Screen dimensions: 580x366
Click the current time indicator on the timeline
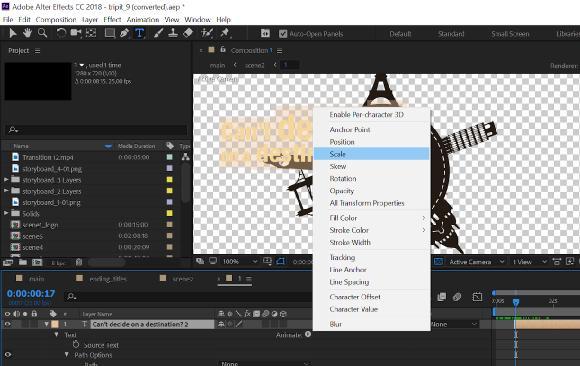[516, 302]
